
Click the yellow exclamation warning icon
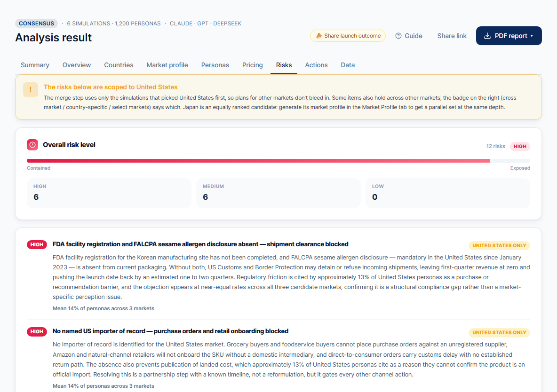(x=31, y=90)
